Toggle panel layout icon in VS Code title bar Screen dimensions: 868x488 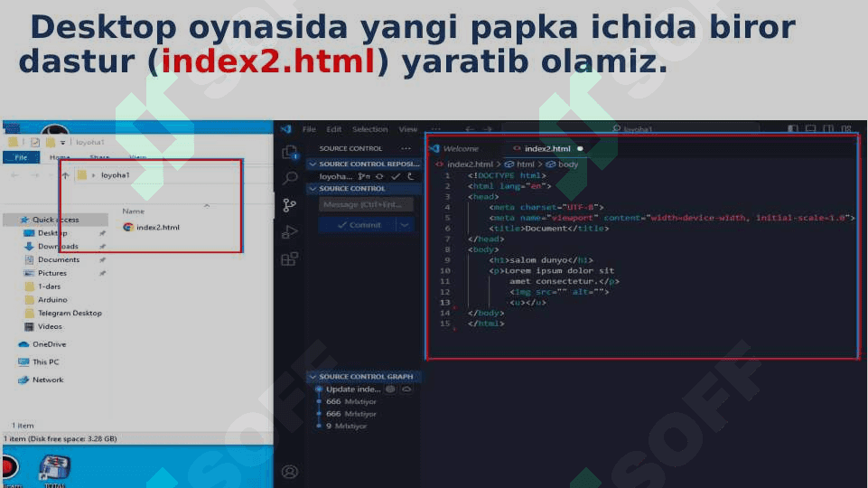click(810, 128)
